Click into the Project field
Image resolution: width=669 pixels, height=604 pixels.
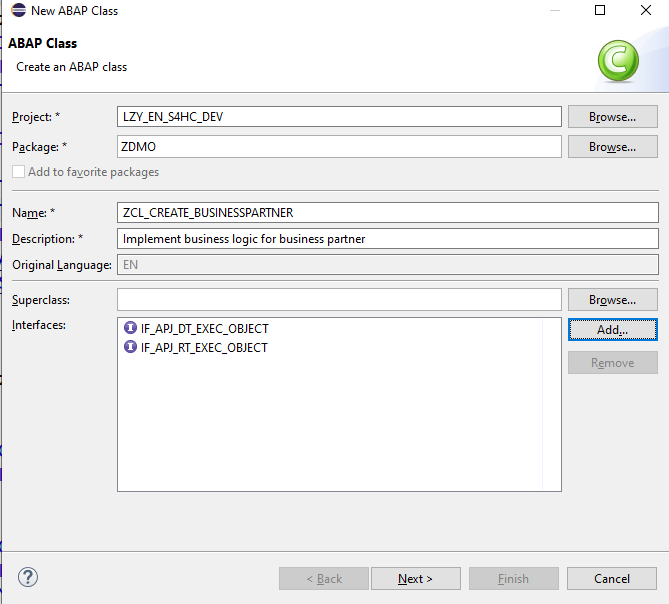[x=339, y=117]
